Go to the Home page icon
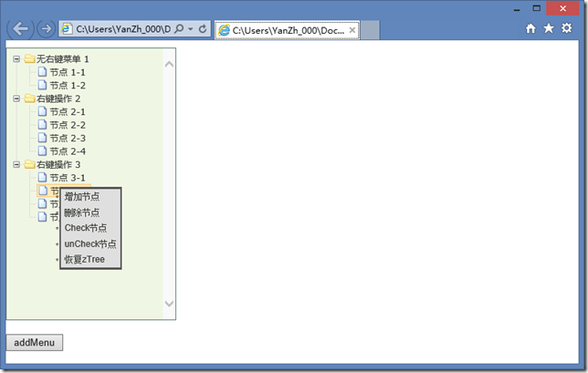Image resolution: width=588 pixels, height=373 pixels. tap(530, 28)
